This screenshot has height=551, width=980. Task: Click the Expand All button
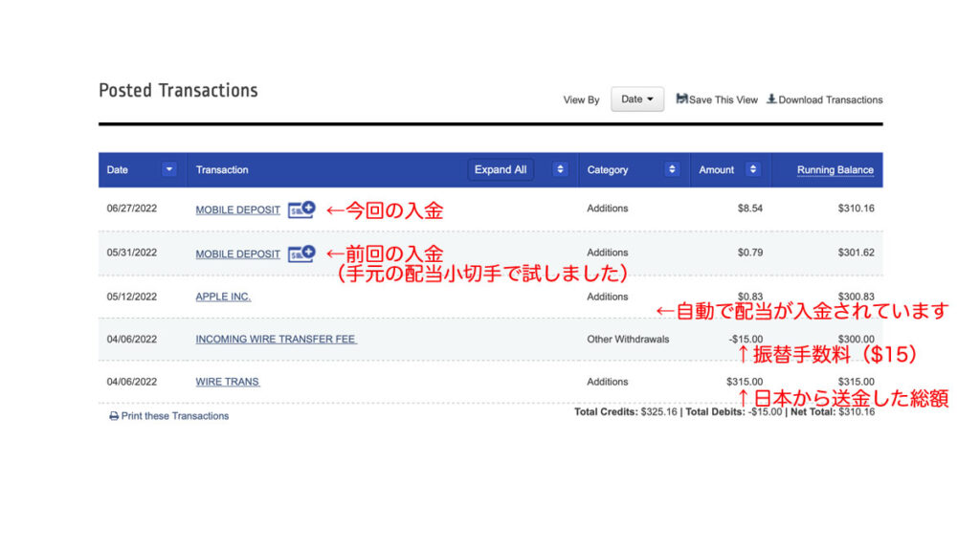[x=501, y=169]
